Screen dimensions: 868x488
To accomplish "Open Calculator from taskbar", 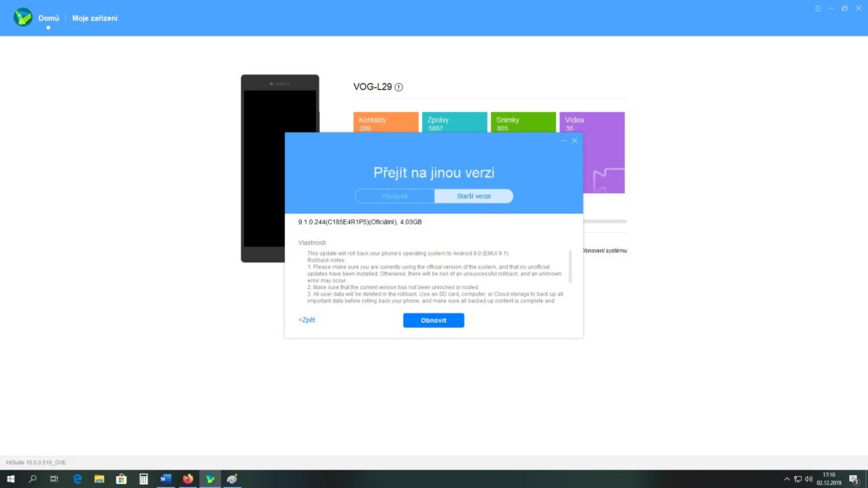I will click(143, 480).
